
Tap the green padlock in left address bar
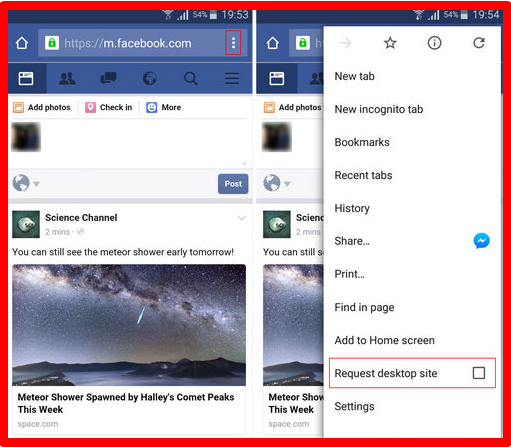52,43
